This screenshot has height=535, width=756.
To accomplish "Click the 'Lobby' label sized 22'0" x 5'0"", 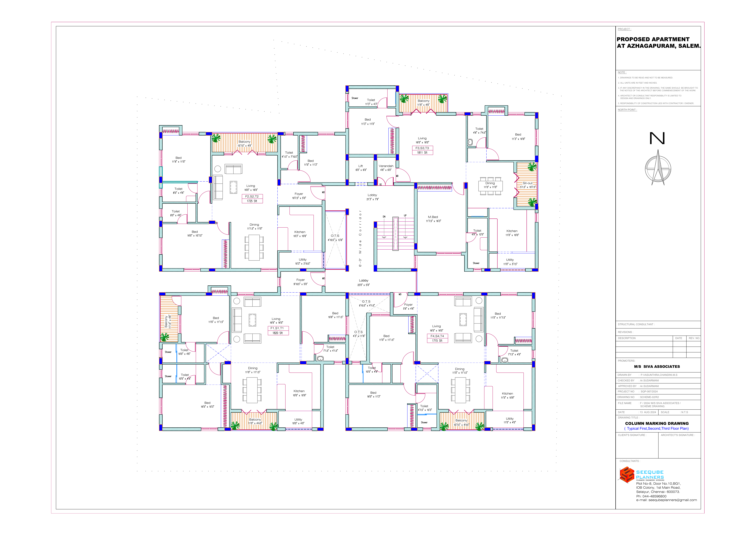I will [364, 281].
